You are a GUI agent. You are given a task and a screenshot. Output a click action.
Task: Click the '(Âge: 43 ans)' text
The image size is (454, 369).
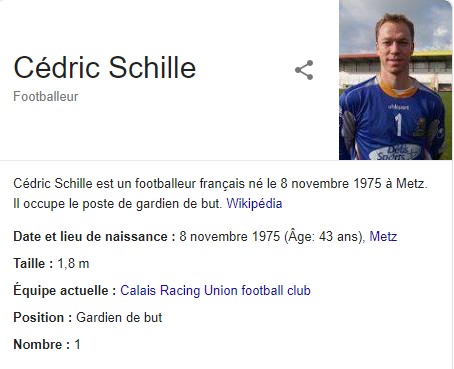pos(325,236)
